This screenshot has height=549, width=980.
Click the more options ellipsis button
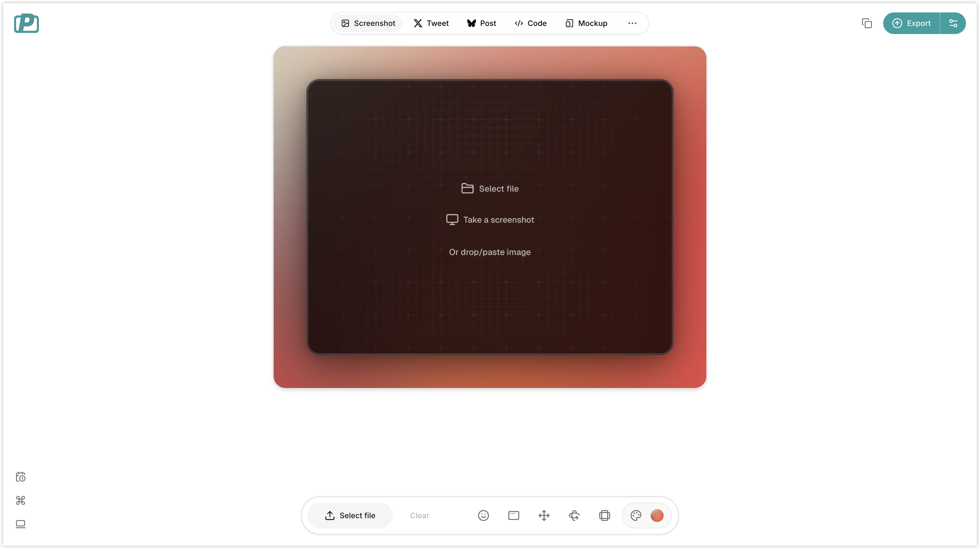coord(632,23)
